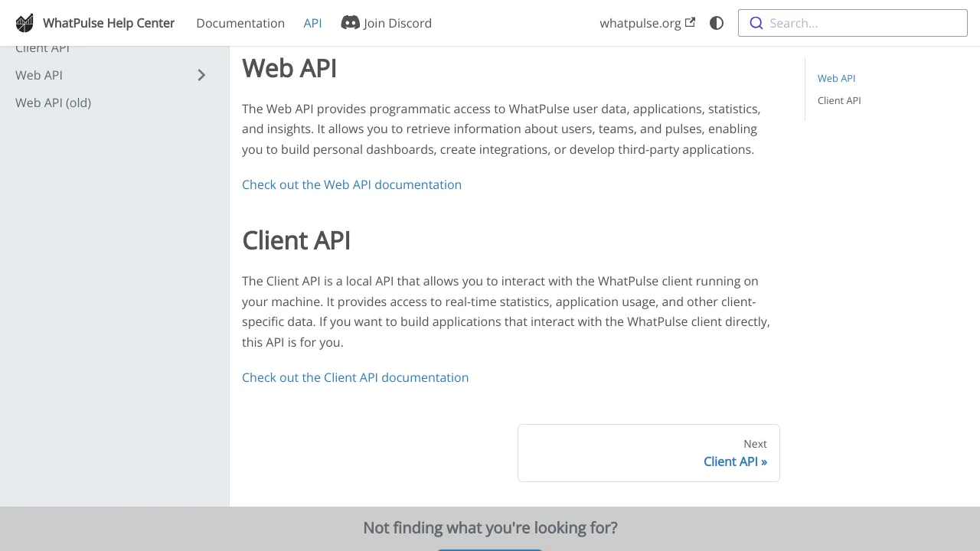
Task: Select the API nav item
Action: 312,23
